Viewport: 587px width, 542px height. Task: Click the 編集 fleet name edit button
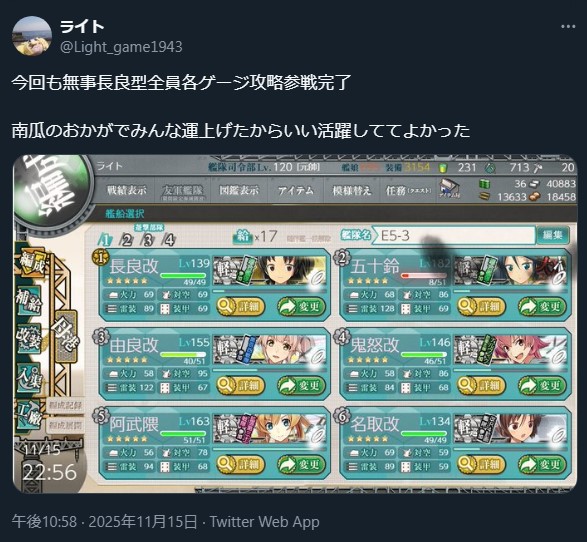pos(553,235)
